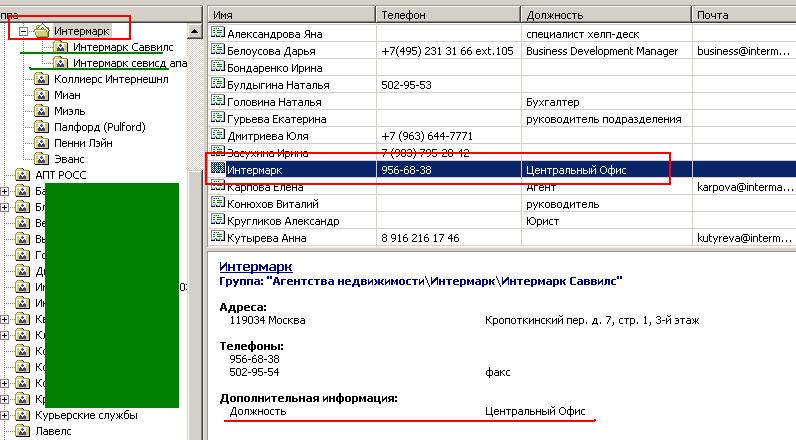Screen dimensions: 796x440
Task: Open the Курьерские службы group
Action: [x=86, y=415]
